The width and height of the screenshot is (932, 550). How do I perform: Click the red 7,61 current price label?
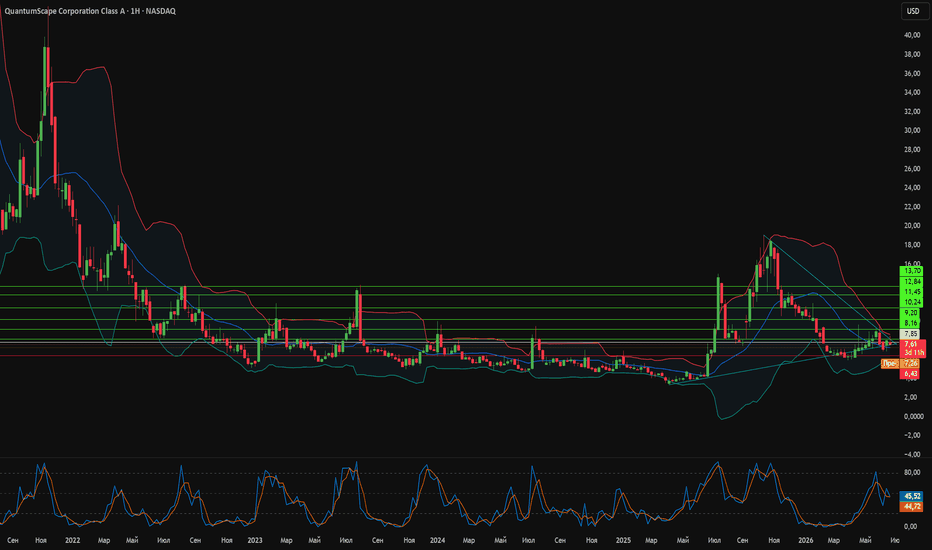coord(911,344)
